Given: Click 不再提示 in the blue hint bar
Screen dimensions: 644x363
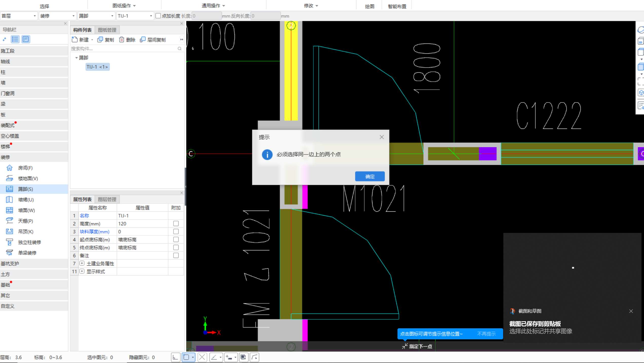Looking at the screenshot, I should coord(486,334).
